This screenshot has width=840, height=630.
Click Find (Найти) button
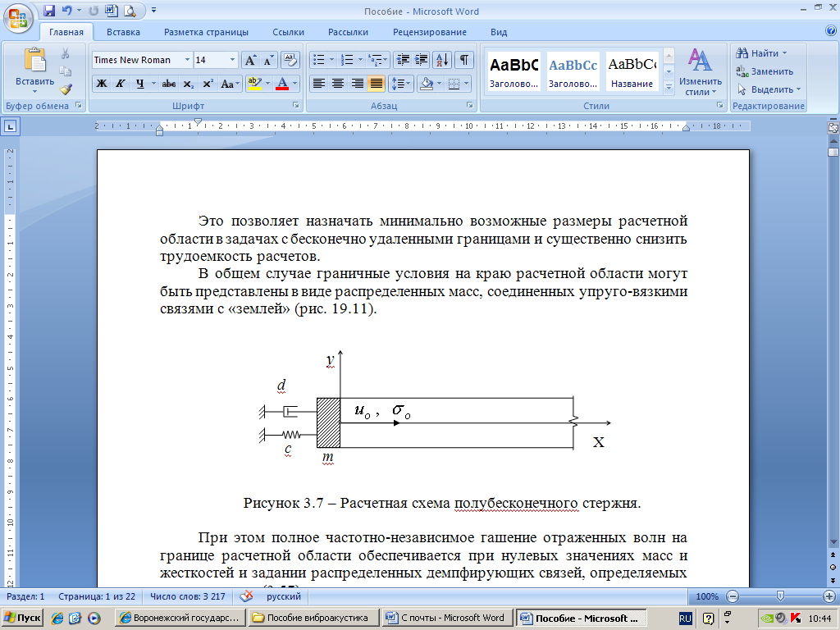(761, 53)
